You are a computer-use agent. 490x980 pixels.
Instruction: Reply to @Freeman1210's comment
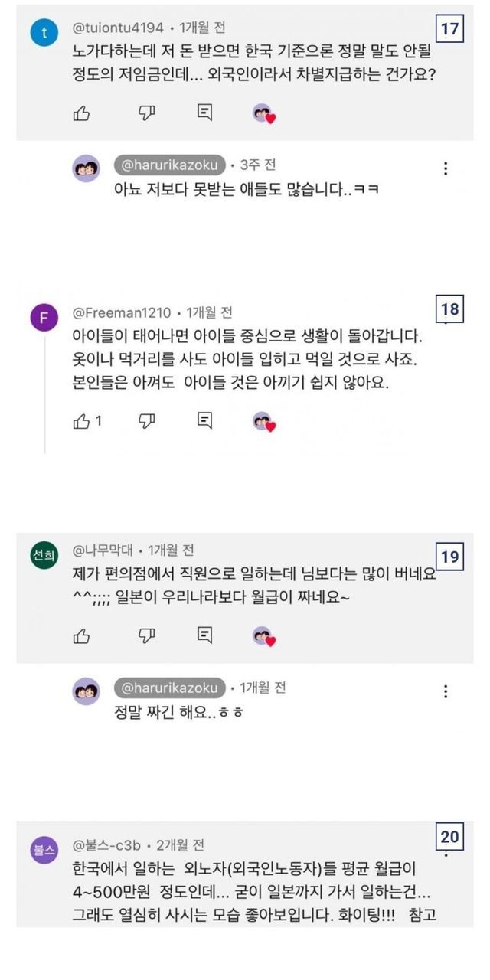pos(204,420)
